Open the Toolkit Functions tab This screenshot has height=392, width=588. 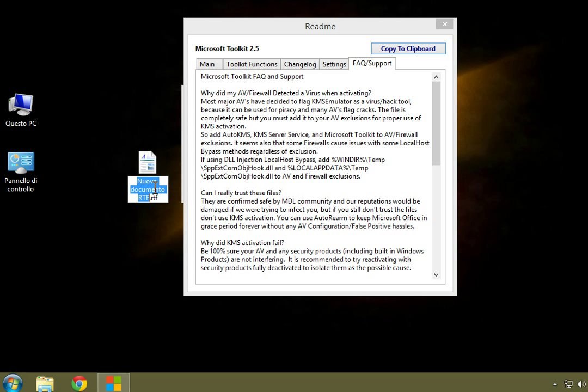[x=252, y=64]
